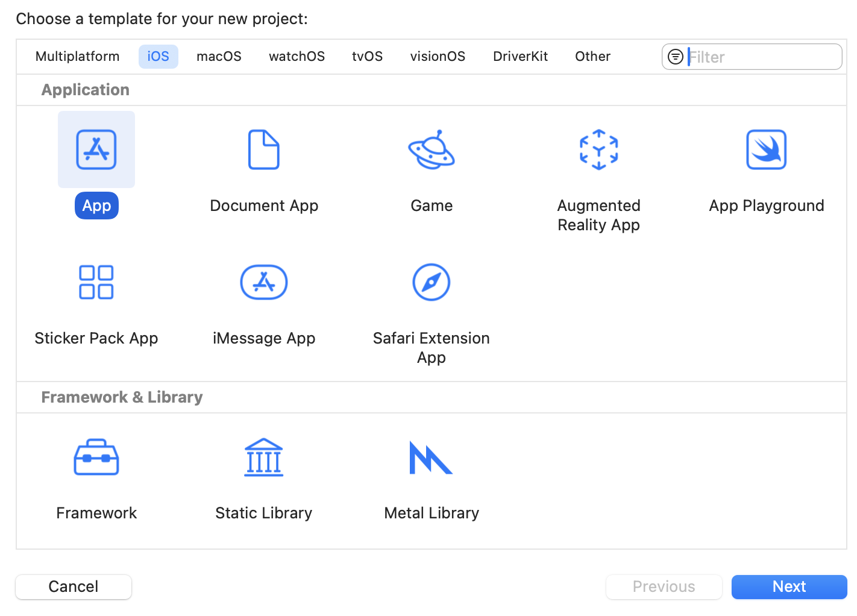Choose the Sticker Pack App grid icon
Viewport: 857px width, 616px height.
96,282
